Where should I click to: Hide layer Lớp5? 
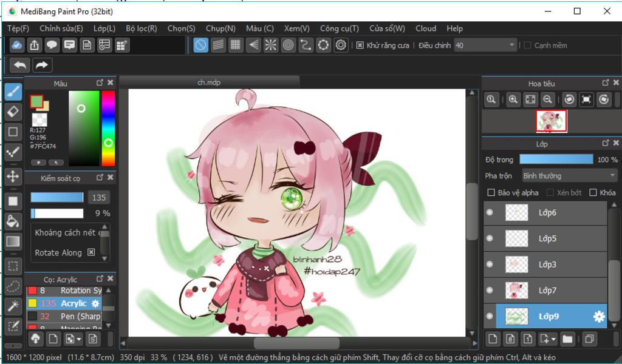pos(490,238)
